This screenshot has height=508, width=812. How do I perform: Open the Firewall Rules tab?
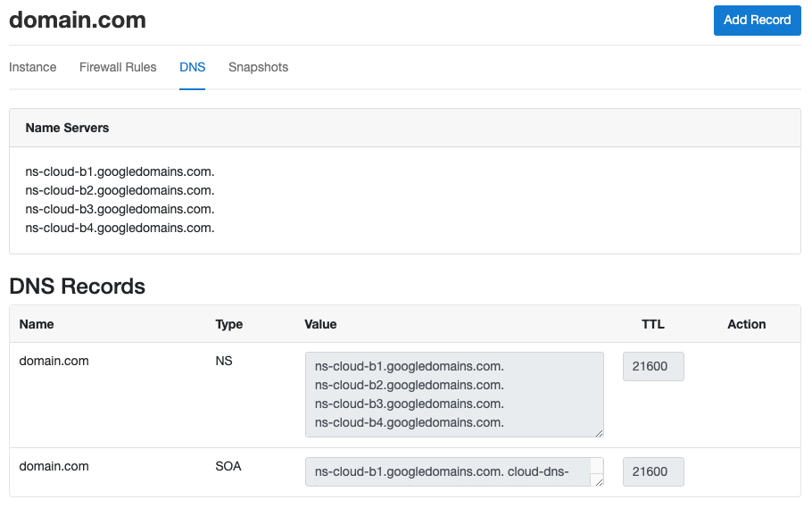click(x=118, y=67)
